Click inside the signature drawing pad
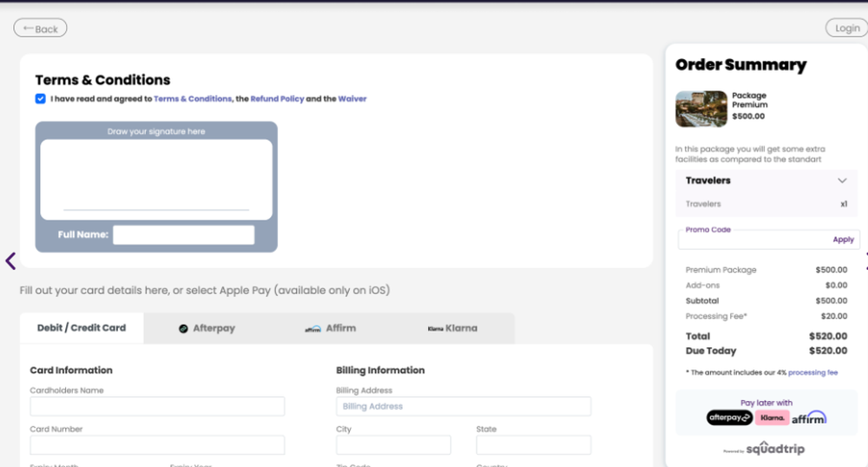The height and width of the screenshot is (467, 868). [156, 180]
